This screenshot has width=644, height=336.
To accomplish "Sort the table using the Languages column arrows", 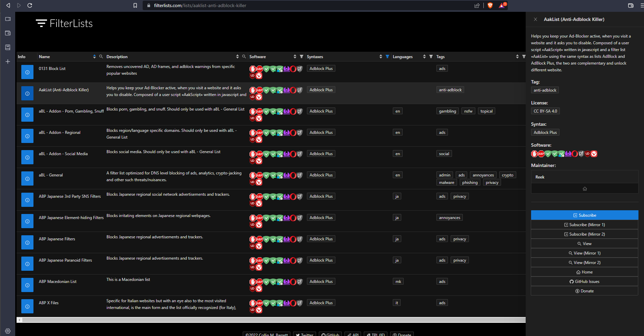I will point(424,56).
